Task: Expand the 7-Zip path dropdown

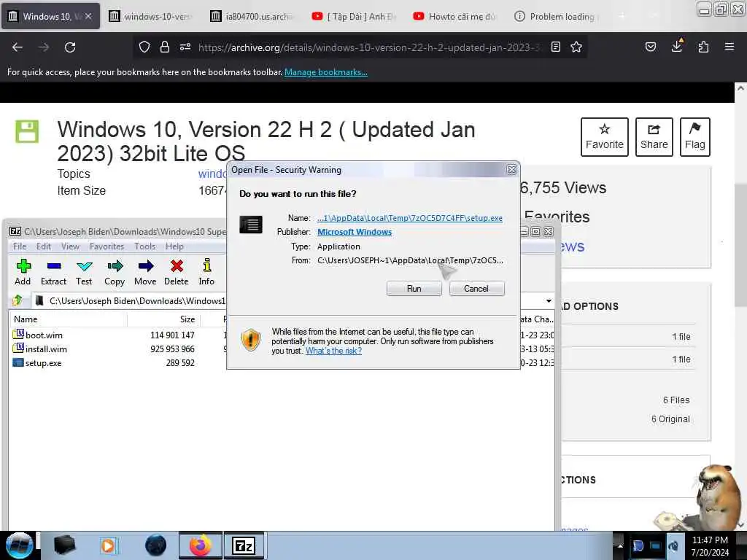Action: pos(549,301)
